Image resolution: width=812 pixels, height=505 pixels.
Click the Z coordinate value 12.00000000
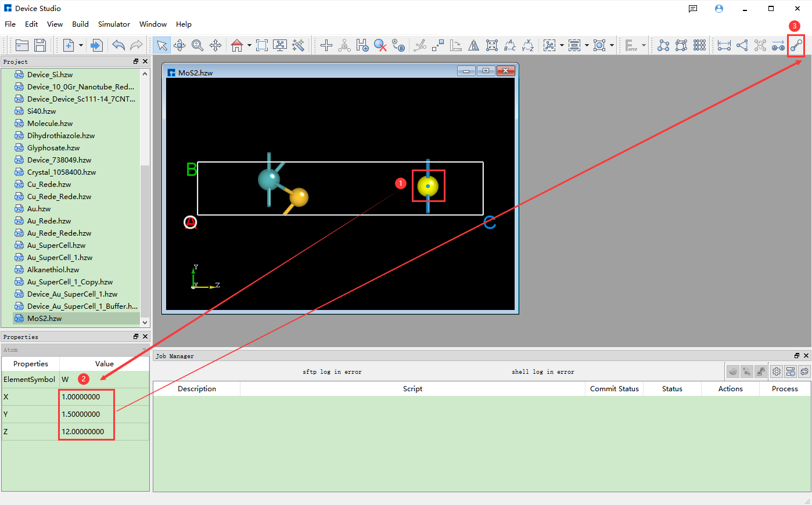pos(87,432)
